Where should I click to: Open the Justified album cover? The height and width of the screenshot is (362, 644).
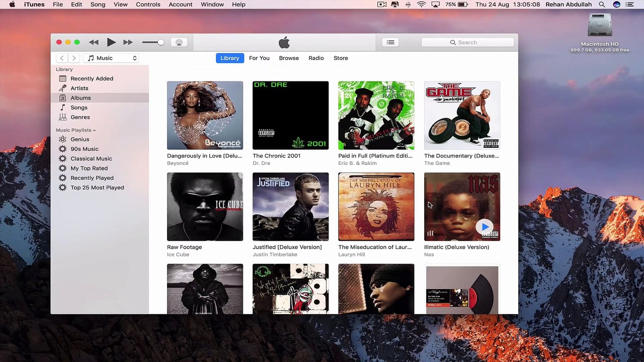(290, 207)
